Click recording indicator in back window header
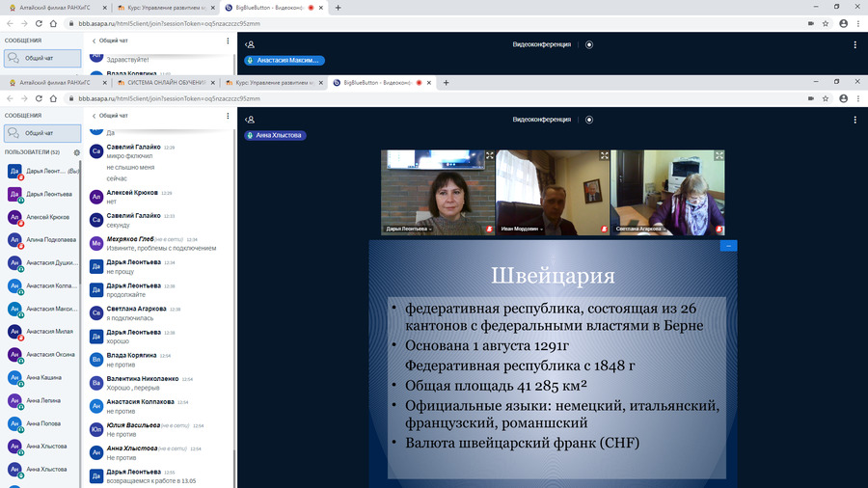This screenshot has width=868, height=488. tap(589, 44)
